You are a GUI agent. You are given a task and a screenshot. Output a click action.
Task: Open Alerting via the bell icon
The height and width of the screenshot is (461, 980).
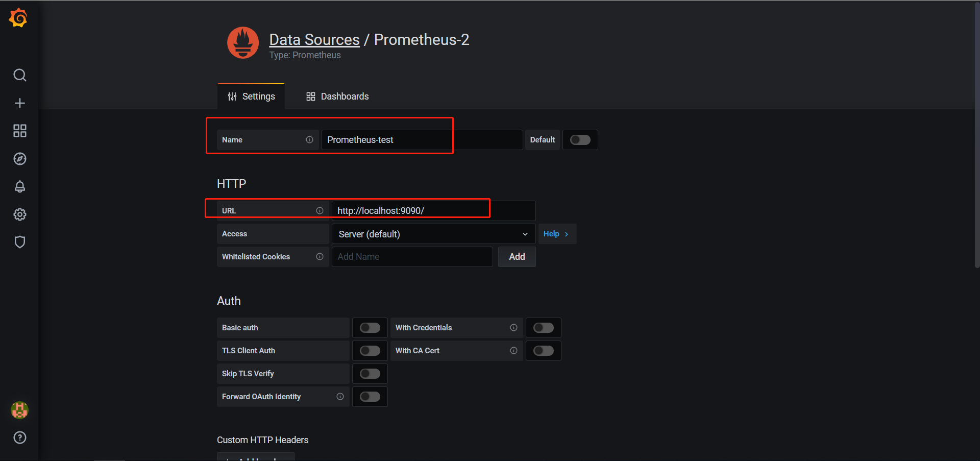(19, 186)
